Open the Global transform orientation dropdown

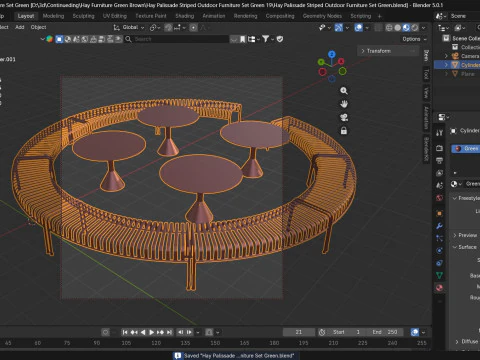[x=129, y=27]
